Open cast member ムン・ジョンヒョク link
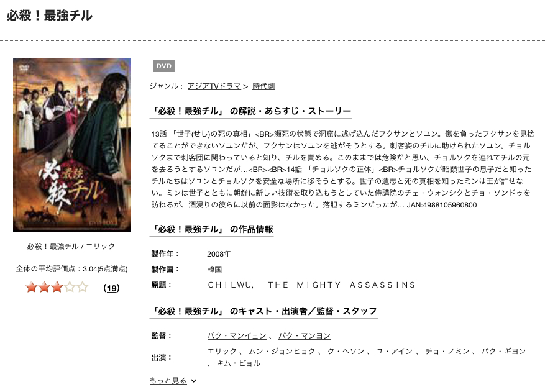 [282, 352]
